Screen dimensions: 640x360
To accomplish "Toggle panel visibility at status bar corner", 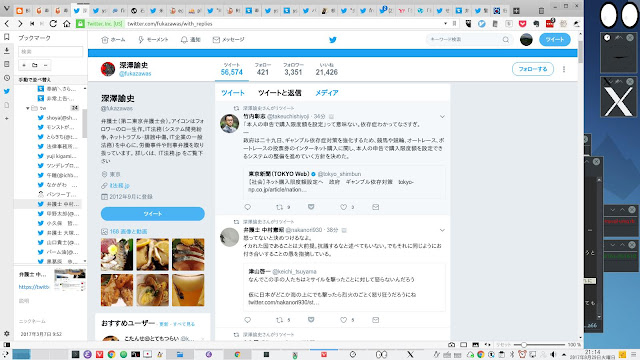I will [7, 344].
